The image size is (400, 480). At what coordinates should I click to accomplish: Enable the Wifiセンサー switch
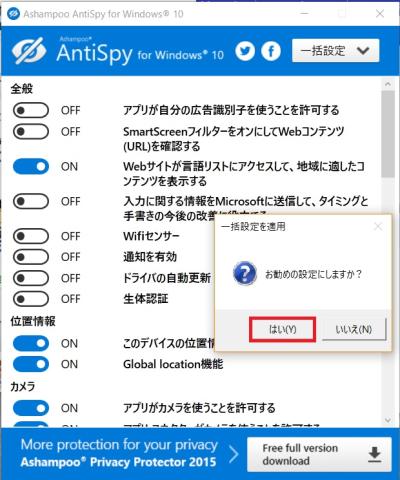(31, 236)
